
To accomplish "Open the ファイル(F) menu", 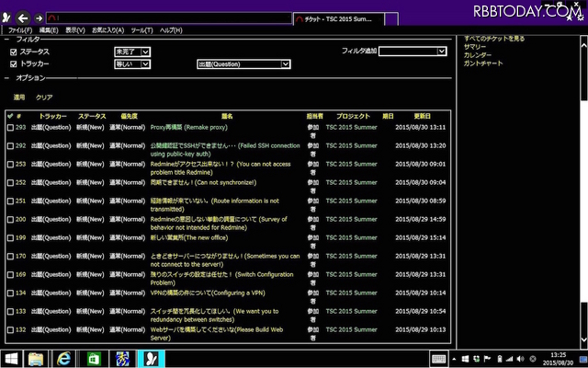I will (x=20, y=30).
